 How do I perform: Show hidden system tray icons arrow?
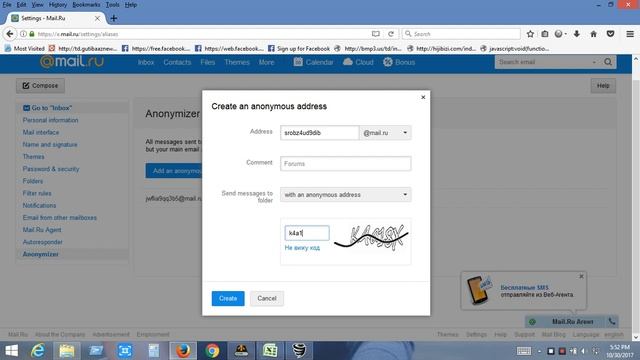click(x=539, y=351)
